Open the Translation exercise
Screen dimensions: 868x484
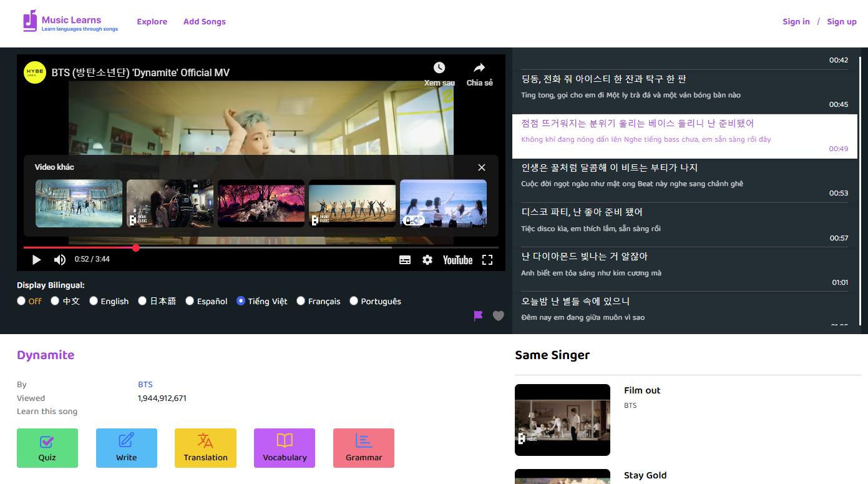coord(205,448)
